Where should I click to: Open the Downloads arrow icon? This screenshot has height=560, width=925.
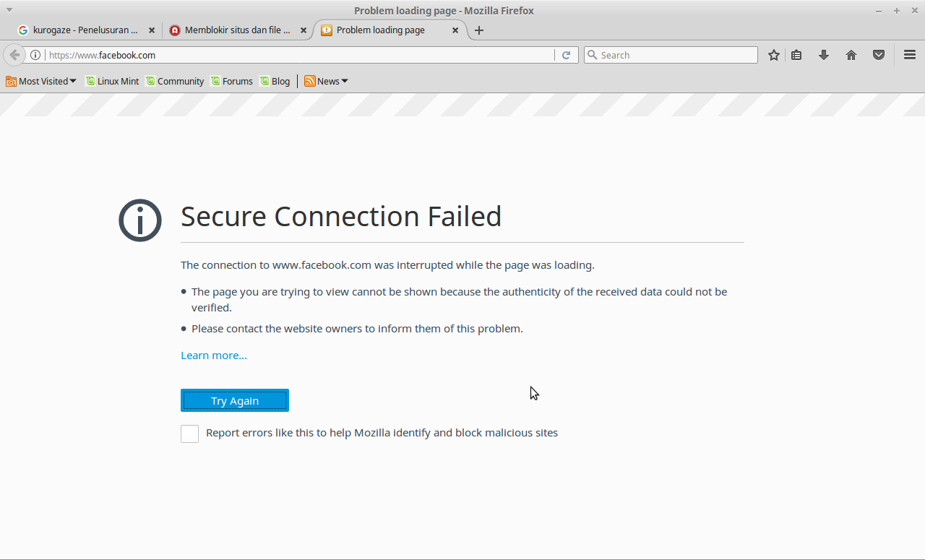tap(823, 55)
